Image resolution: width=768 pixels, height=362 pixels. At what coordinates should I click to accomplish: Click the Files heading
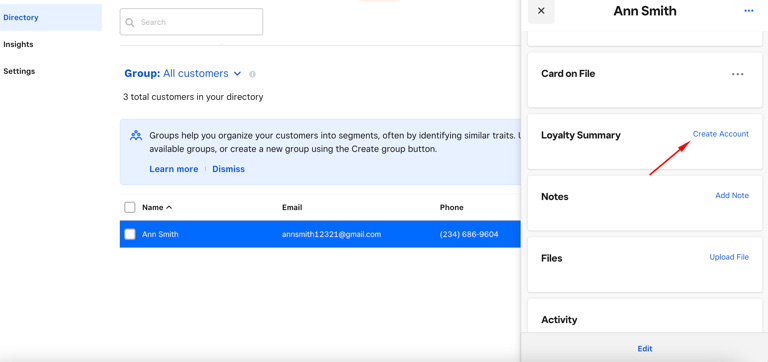[552, 258]
